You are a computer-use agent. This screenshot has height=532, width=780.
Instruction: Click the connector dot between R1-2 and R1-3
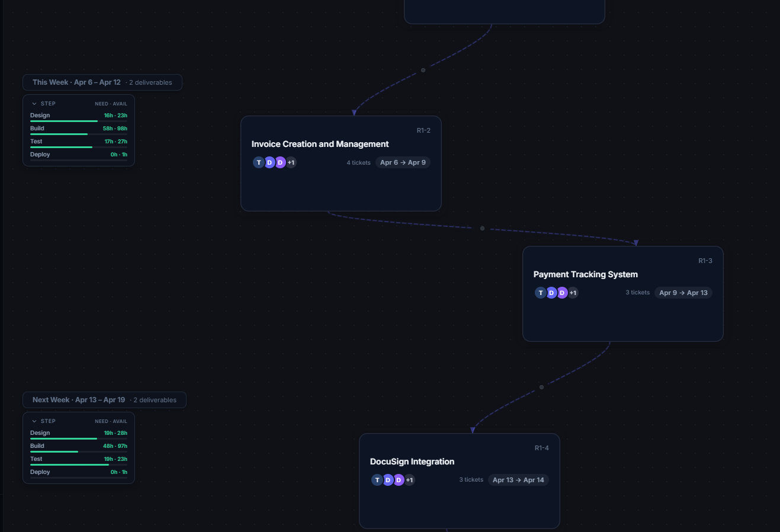coord(482,227)
